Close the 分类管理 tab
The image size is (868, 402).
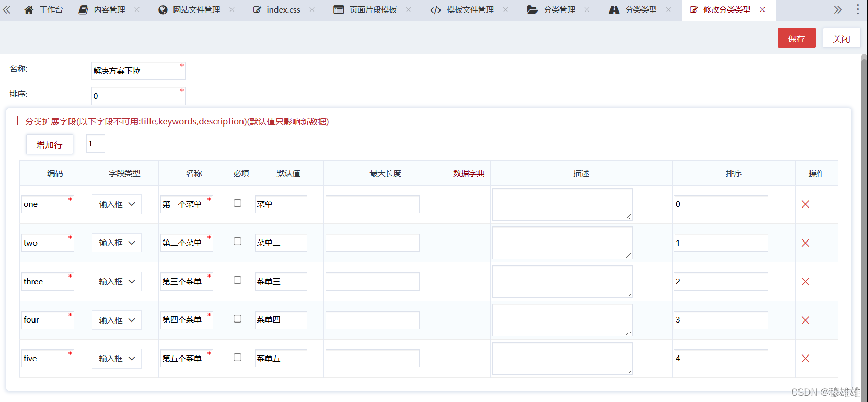pos(587,10)
